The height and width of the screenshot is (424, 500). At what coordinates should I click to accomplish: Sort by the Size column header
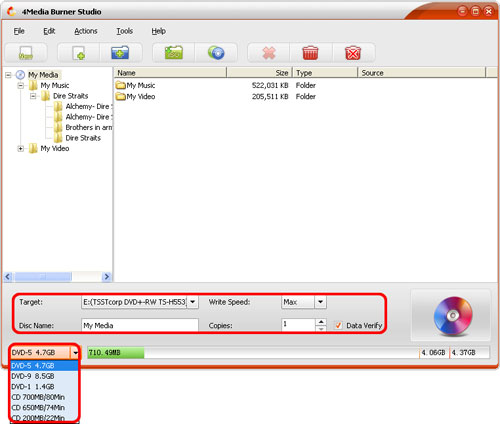259,73
